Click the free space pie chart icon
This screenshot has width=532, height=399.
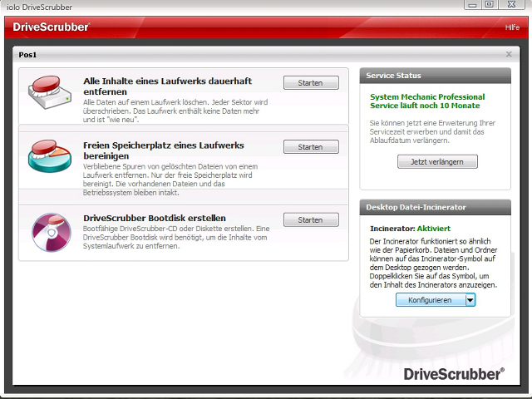(50, 155)
